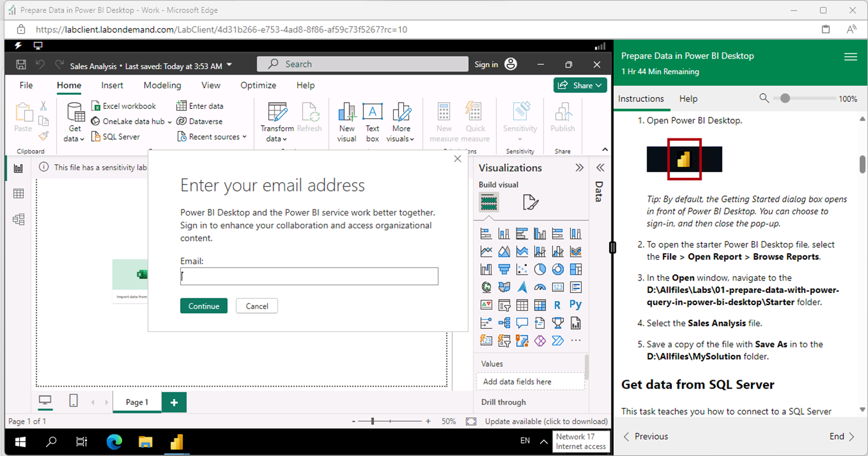Expand the Data pane

(x=600, y=168)
